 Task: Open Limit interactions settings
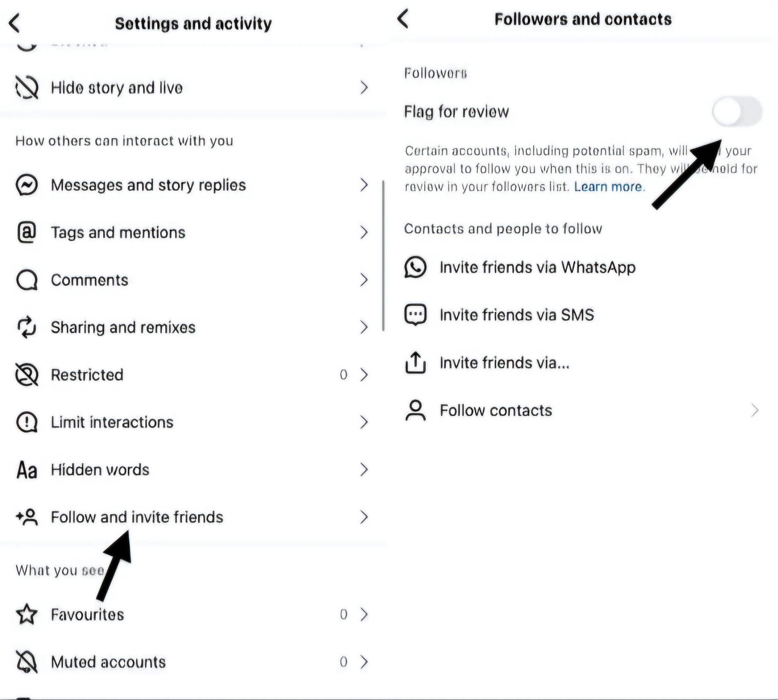click(112, 422)
